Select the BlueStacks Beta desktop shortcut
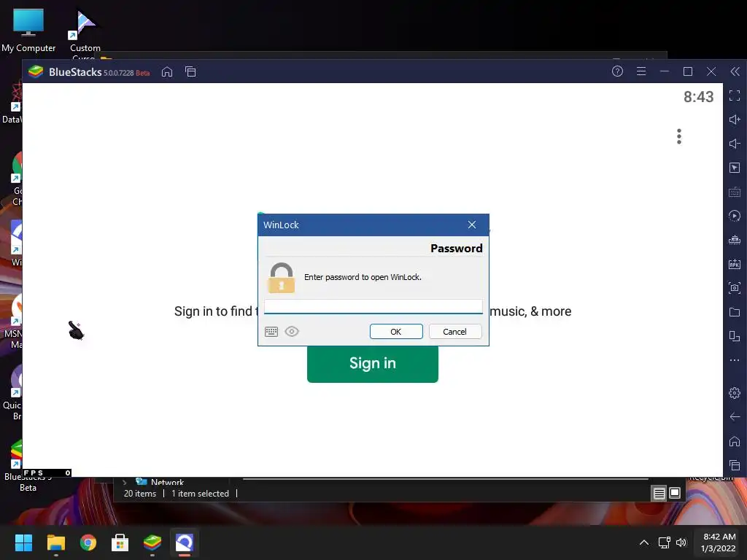The height and width of the screenshot is (560, 747). click(x=17, y=464)
